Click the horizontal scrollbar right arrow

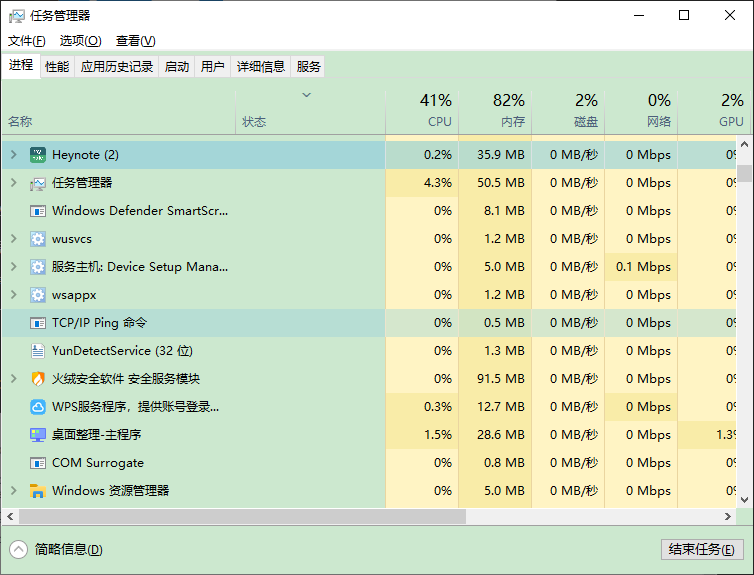click(x=728, y=516)
